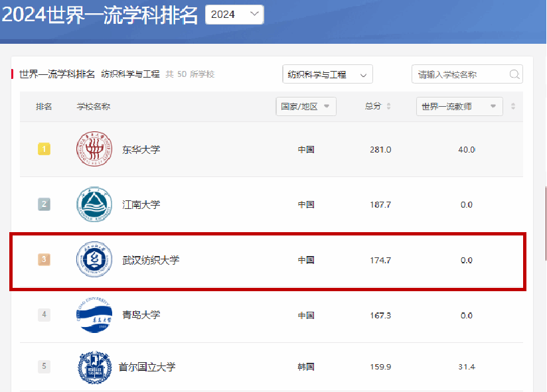Click the search magnifier icon
Viewport: 547px width, 392px height.
pos(514,75)
